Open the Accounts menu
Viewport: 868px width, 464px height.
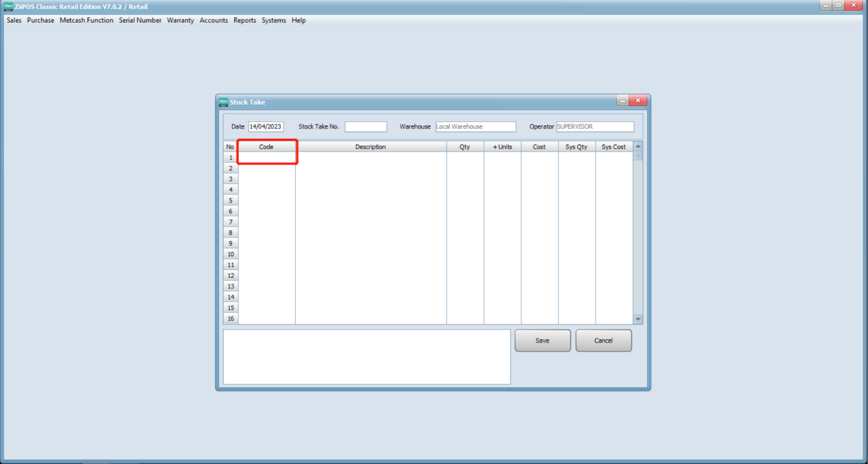pyautogui.click(x=213, y=20)
